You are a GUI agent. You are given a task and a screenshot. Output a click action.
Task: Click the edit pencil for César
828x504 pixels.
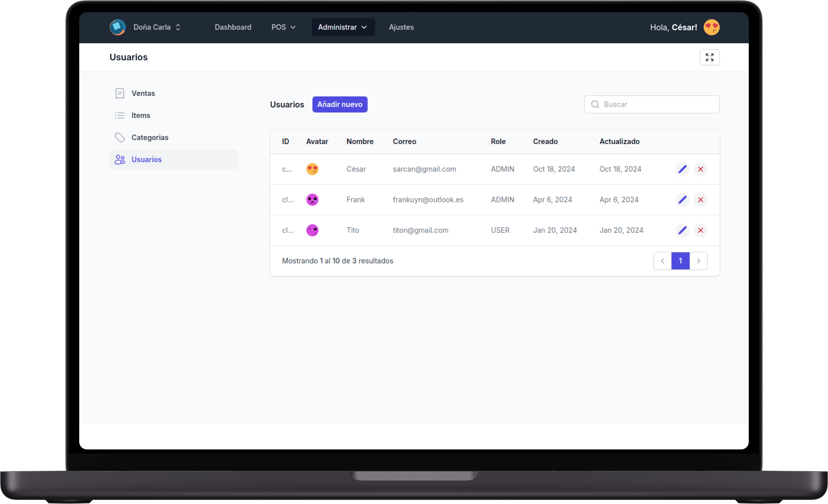pos(682,169)
